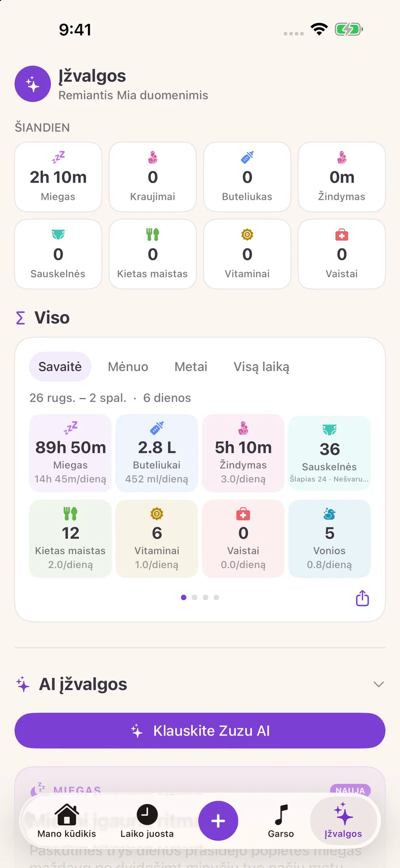Select the Savaitė period filter
This screenshot has width=400, height=868.
point(60,367)
